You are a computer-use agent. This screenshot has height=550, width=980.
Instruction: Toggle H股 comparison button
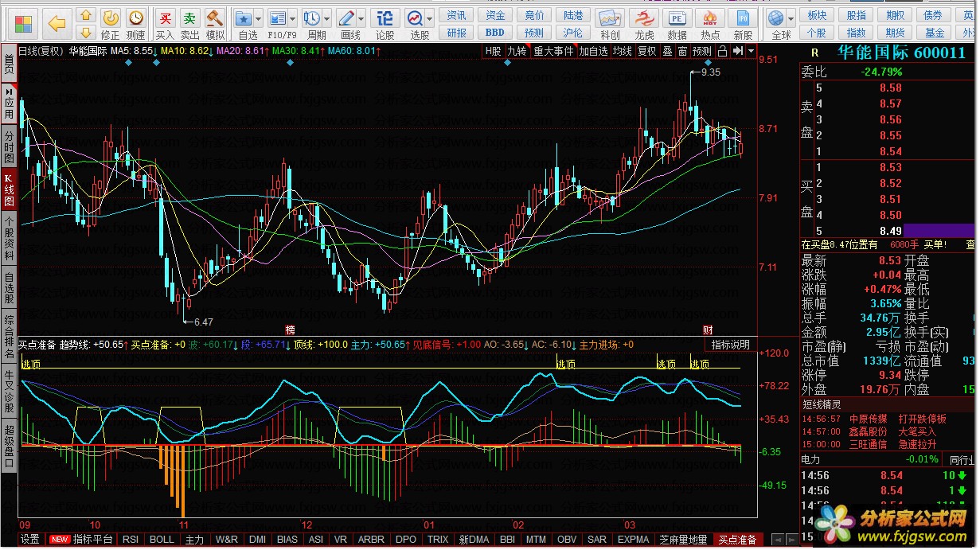[x=494, y=51]
